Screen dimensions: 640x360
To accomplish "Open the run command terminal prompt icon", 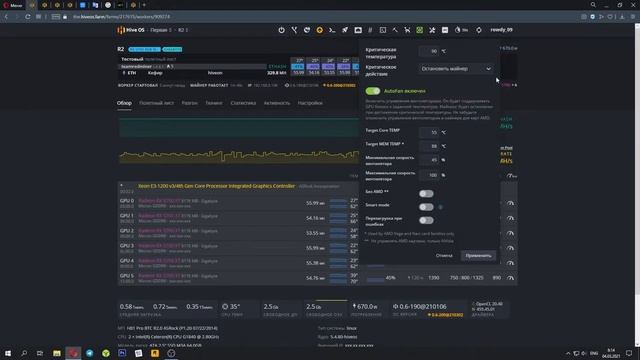I will point(332,30).
